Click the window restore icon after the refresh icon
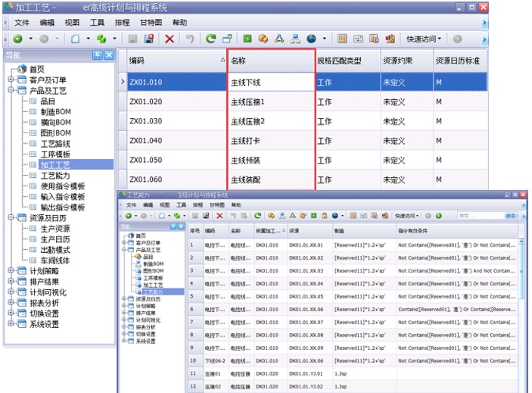 (x=227, y=39)
